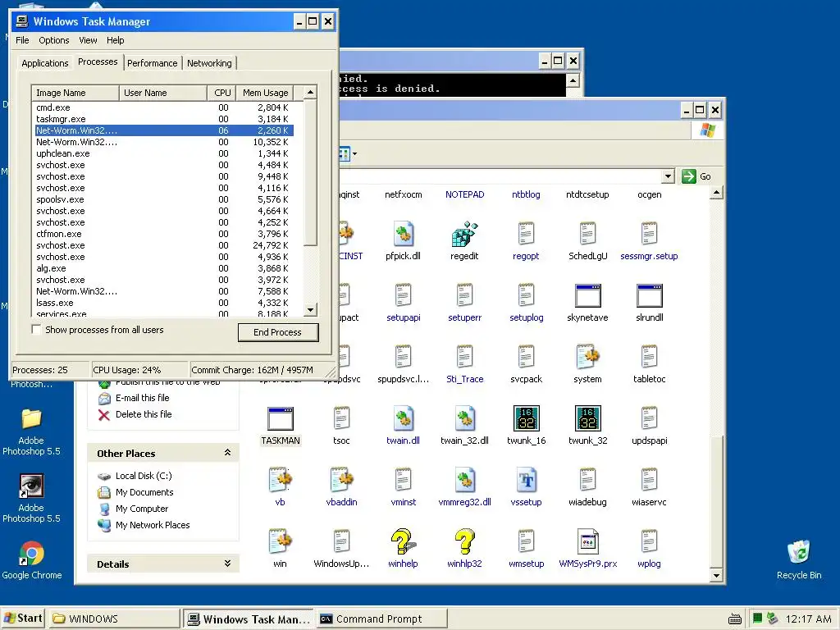Open My Documents in Other Places
The image size is (840, 630).
144,492
